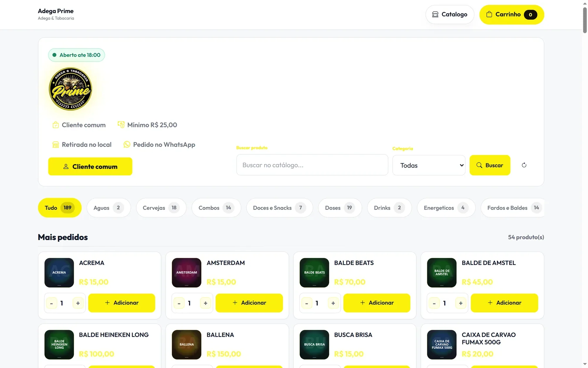The width and height of the screenshot is (588, 368).
Task: Increase AMSTERDAM quantity with plus
Action: pos(205,303)
